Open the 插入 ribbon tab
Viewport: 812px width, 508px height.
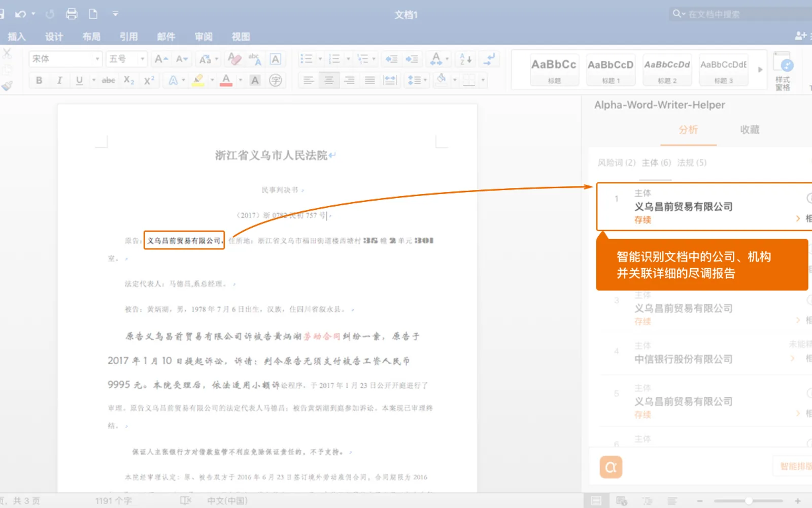tap(17, 37)
